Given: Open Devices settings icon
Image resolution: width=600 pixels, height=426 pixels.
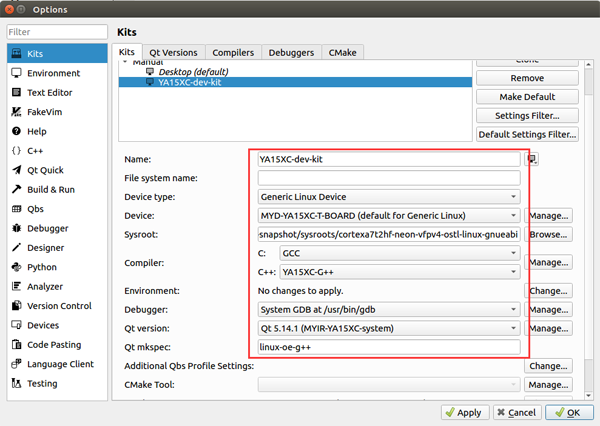Looking at the screenshot, I should (x=16, y=325).
